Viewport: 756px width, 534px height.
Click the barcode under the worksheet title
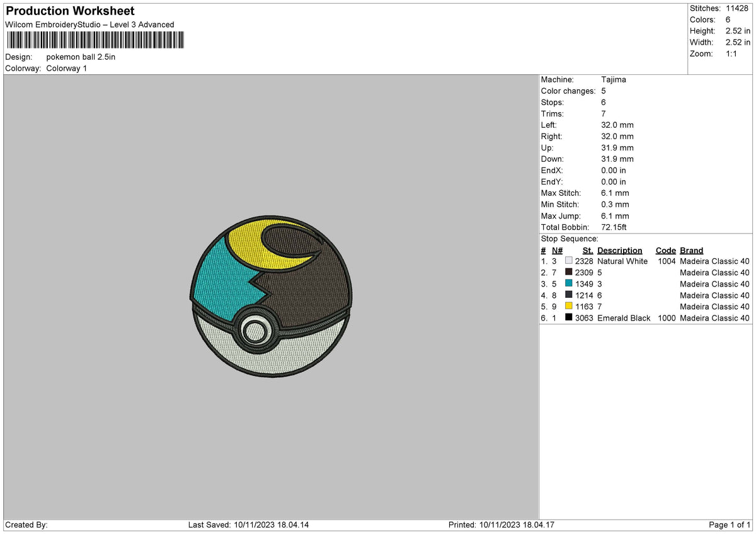click(95, 40)
